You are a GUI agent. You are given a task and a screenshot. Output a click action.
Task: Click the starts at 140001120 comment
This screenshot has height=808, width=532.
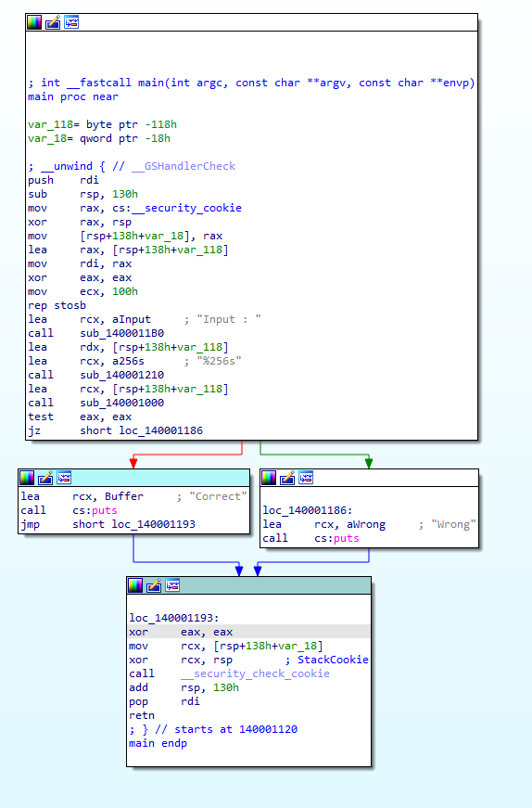pyautogui.click(x=213, y=729)
